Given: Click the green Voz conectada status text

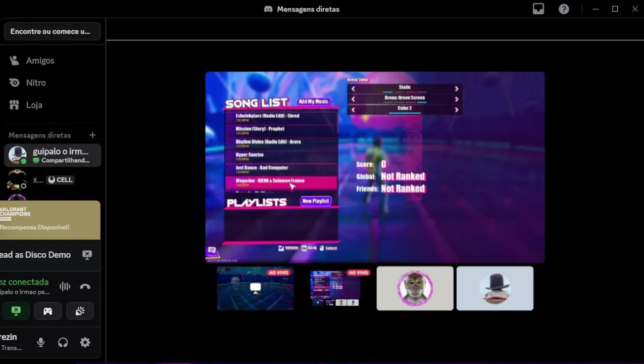Looking at the screenshot, I should coord(24,282).
